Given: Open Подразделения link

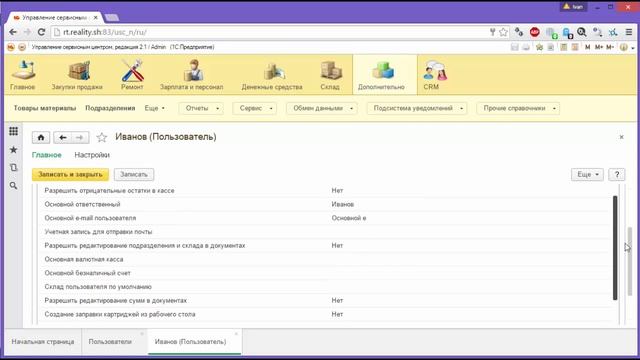Looking at the screenshot, I should tap(110, 108).
